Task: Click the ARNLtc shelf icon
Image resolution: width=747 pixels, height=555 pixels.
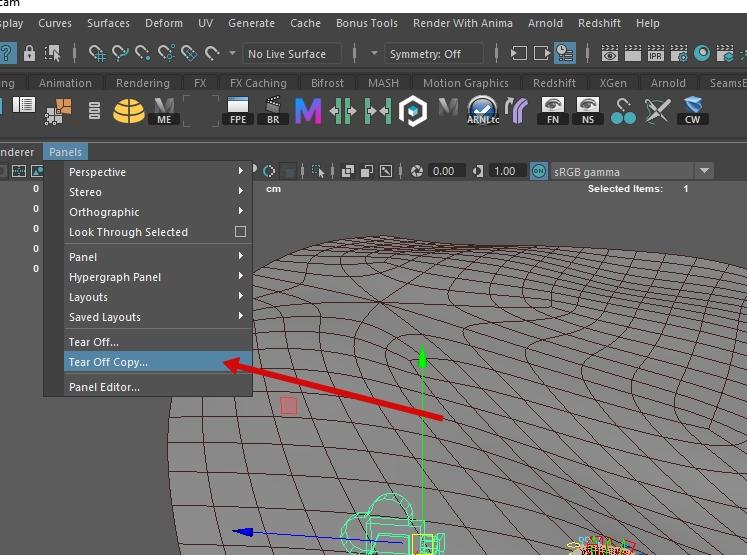Action: point(483,109)
